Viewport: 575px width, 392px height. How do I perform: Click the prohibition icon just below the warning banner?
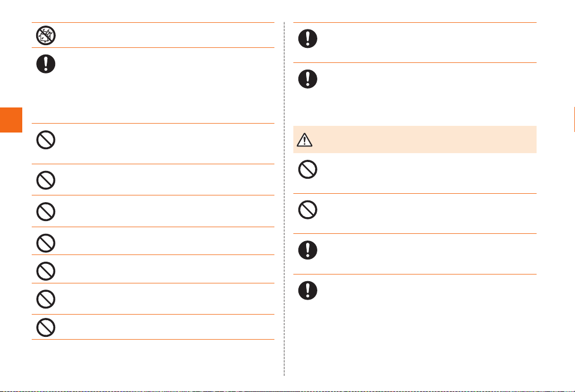click(308, 169)
